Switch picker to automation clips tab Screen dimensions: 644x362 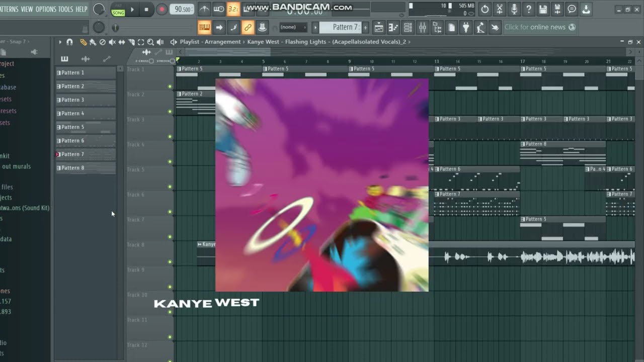pyautogui.click(x=107, y=59)
